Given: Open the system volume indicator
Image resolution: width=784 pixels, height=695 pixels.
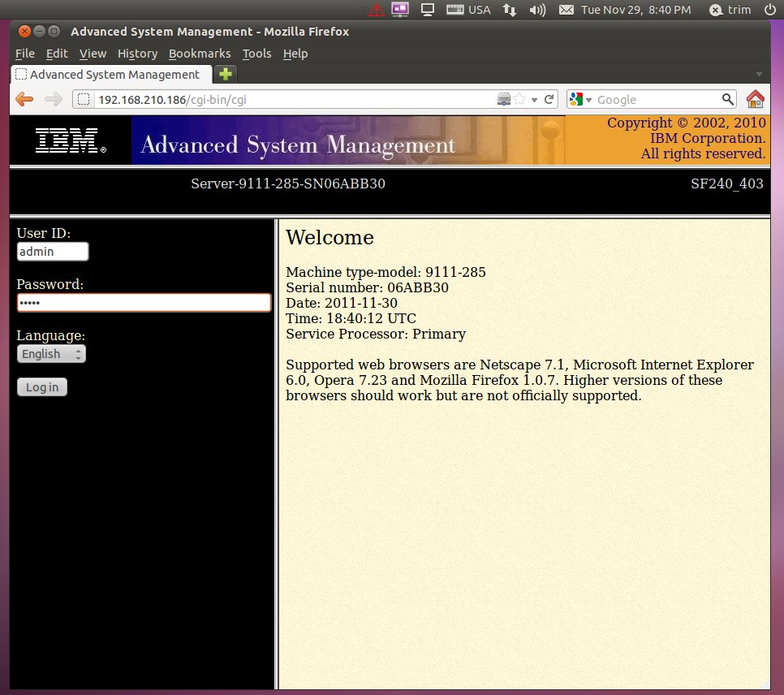Looking at the screenshot, I should click(x=537, y=10).
